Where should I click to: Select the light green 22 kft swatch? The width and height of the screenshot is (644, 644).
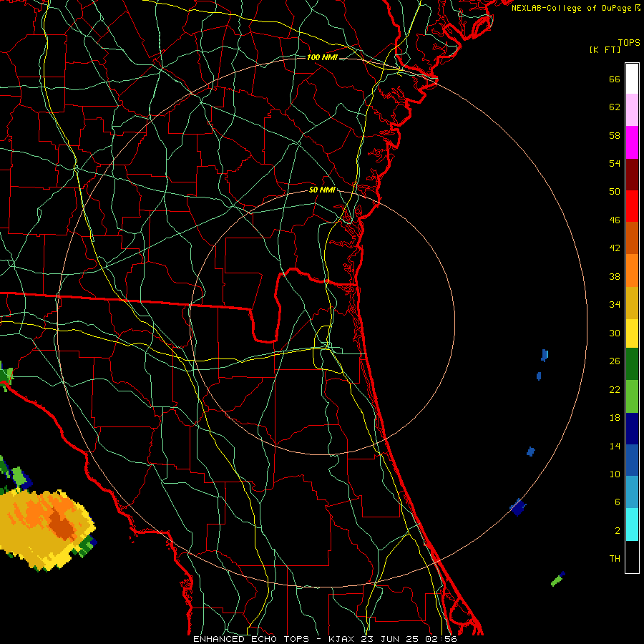coord(632,396)
